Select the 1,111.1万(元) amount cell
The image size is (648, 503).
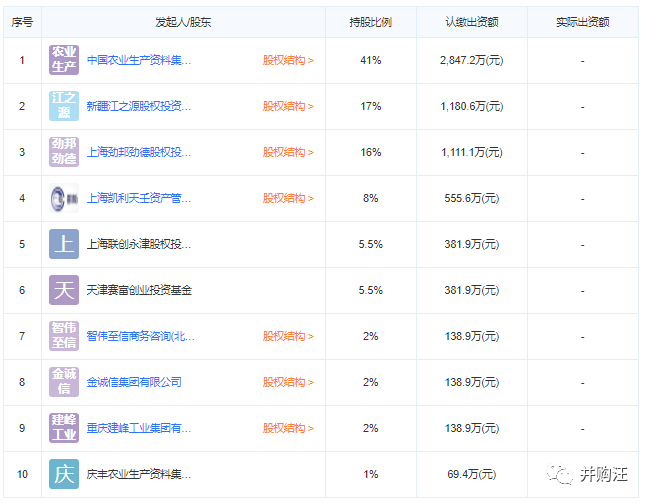click(x=472, y=152)
